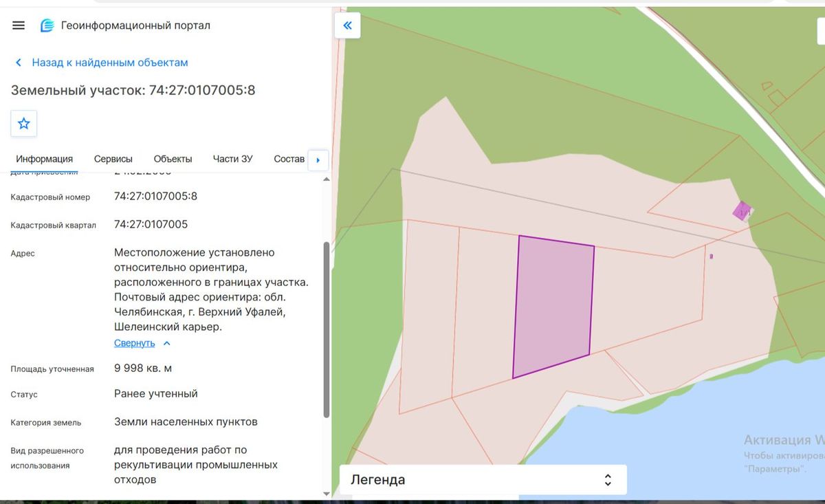
Task: Open the Сервисы tab
Action: click(113, 159)
